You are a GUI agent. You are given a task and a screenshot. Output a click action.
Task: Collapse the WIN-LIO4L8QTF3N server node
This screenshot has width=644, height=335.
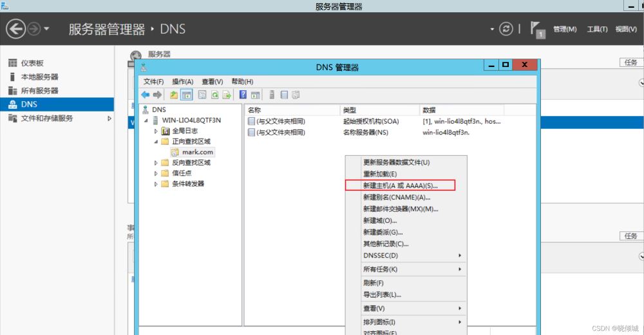(146, 120)
